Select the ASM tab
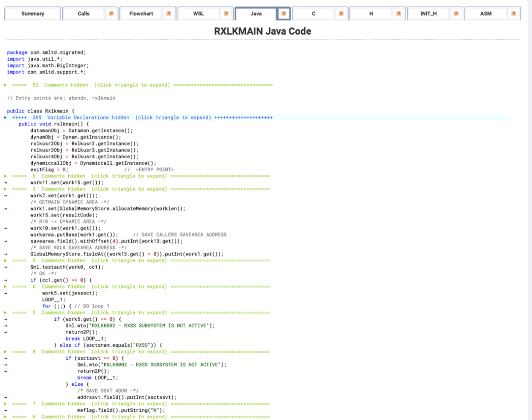 [486, 14]
